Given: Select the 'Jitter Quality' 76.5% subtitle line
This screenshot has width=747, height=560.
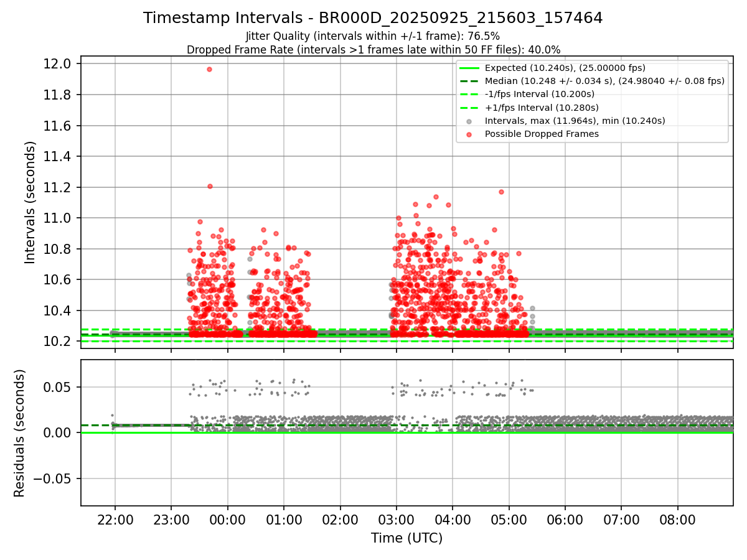Looking at the screenshot, I should (373, 36).
